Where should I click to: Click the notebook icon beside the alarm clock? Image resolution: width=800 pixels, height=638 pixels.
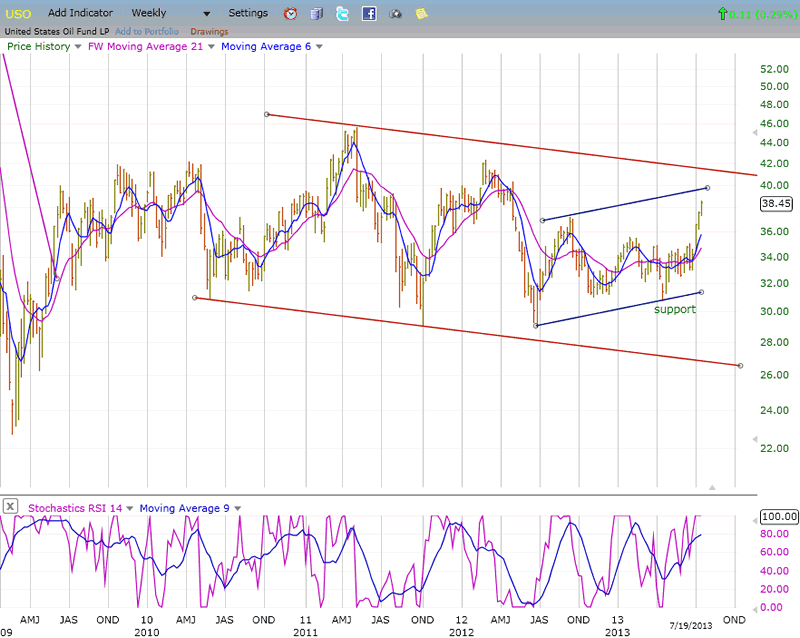pyautogui.click(x=317, y=14)
